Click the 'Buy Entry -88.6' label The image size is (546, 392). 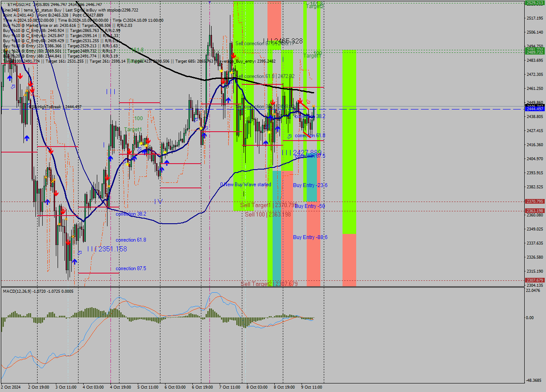click(310, 237)
